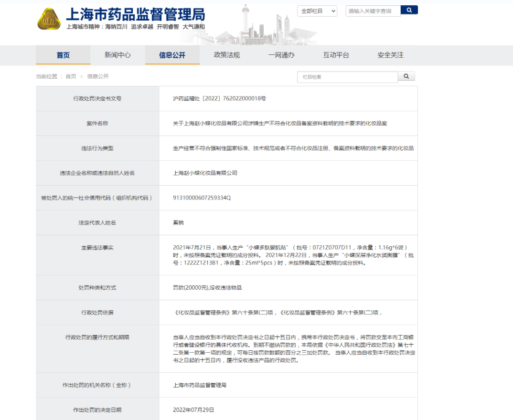The width and height of the screenshot is (513, 420).
Task: Click the 被处罚人的统一社会信用代码 row label
Action: coord(97,198)
